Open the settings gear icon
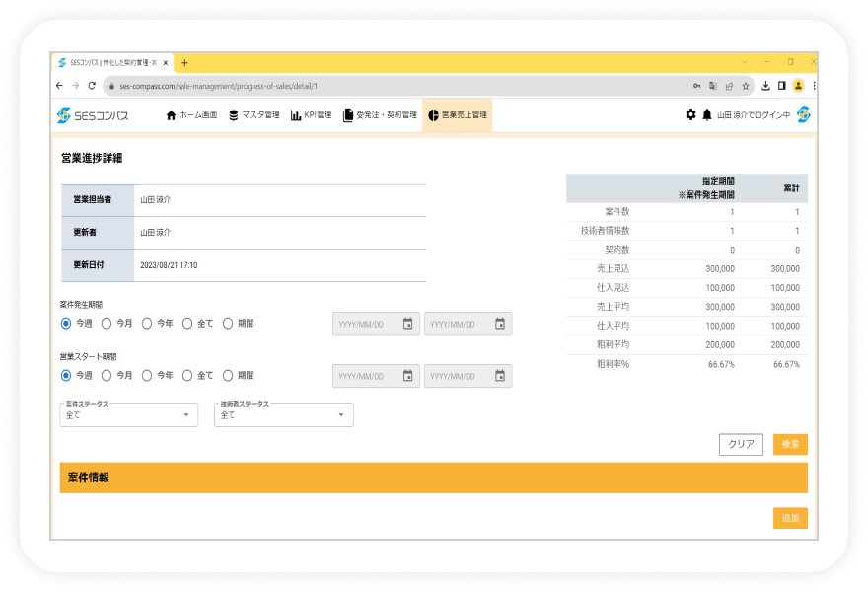Viewport: 868px width, 592px height. coord(690,114)
